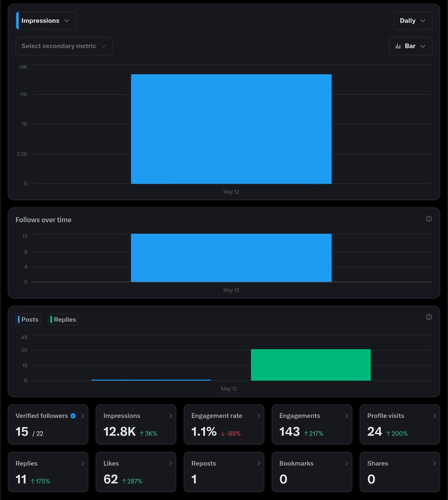Click the chevron arrow on Engagements card

click(346, 416)
